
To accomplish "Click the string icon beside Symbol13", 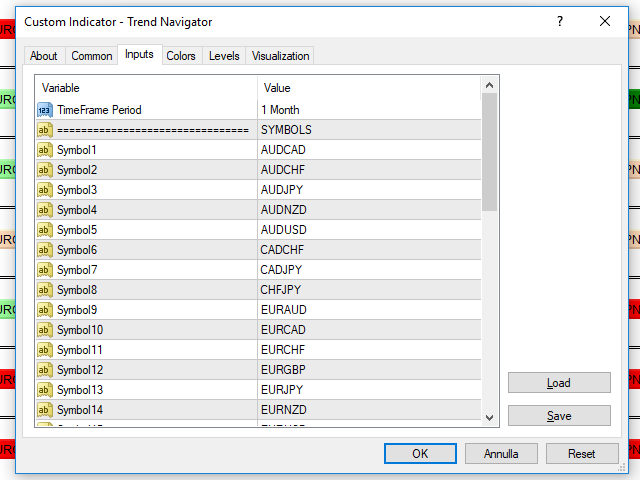I will (44, 390).
